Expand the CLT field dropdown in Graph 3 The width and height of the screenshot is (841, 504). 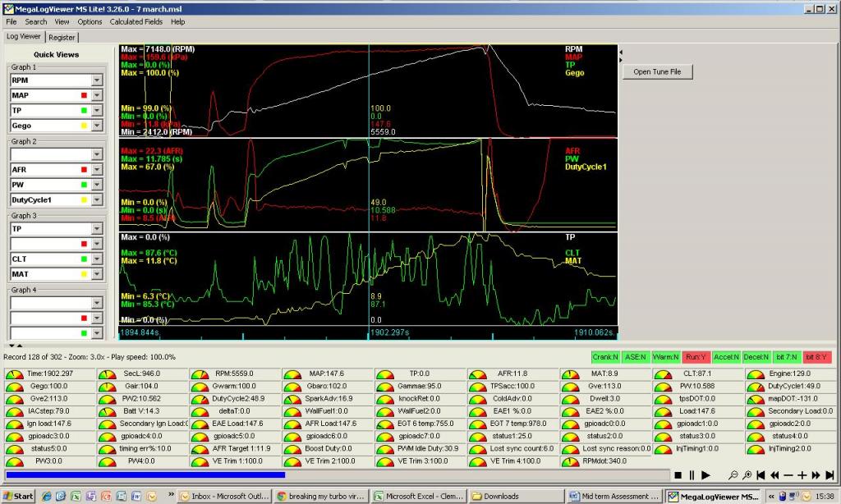click(97, 259)
